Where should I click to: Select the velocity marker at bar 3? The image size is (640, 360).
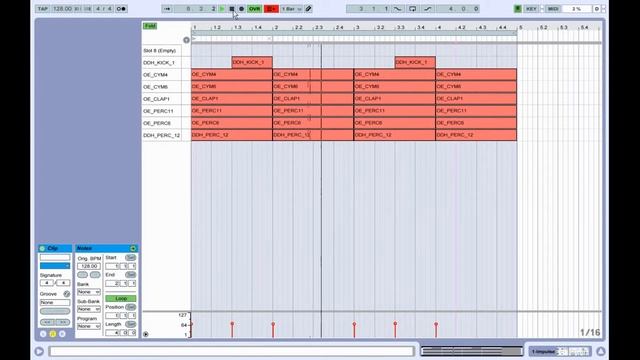point(354,324)
